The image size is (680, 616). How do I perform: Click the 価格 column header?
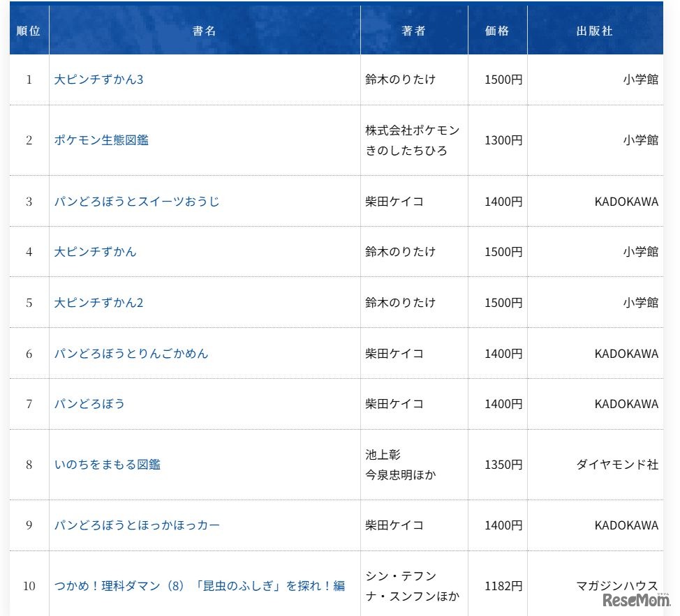(x=497, y=29)
